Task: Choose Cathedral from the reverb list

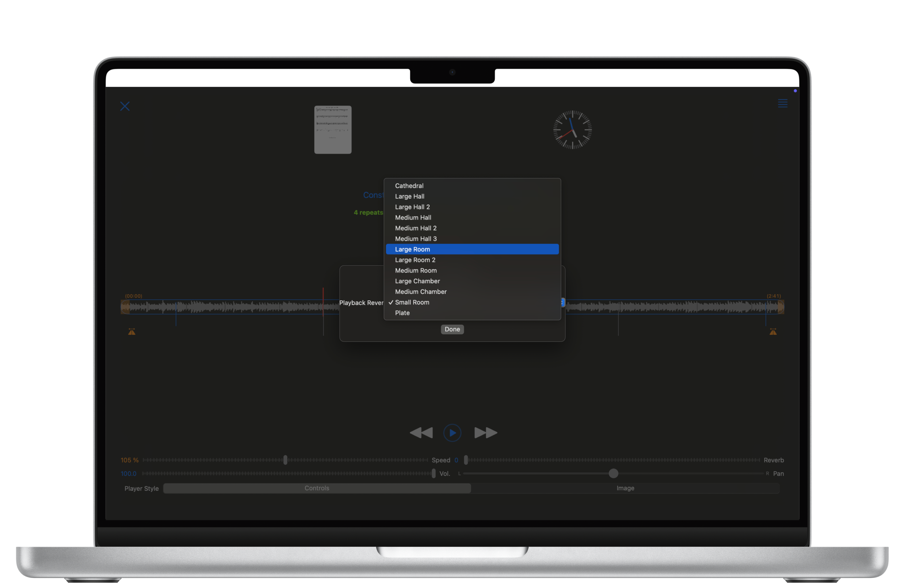Action: (409, 186)
